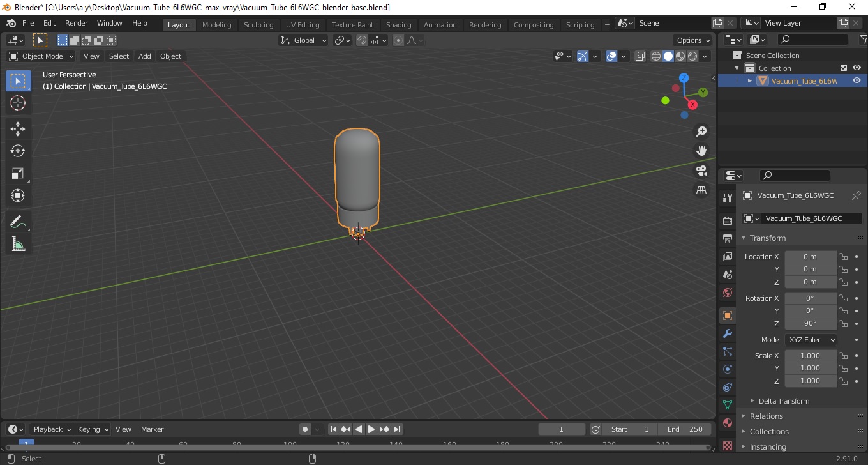Screen dimensions: 868x465
Task: Toggle Collection exclude checkbox in the outliner
Action: pyautogui.click(x=844, y=68)
